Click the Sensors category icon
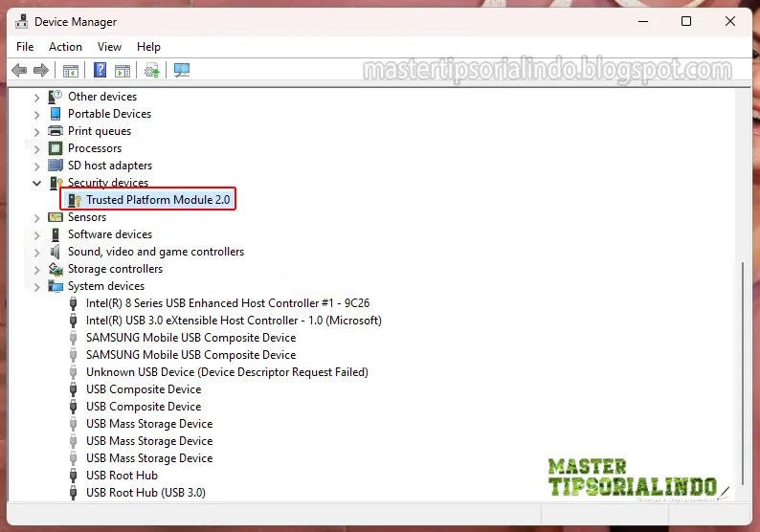This screenshot has height=532, width=760. tap(56, 217)
